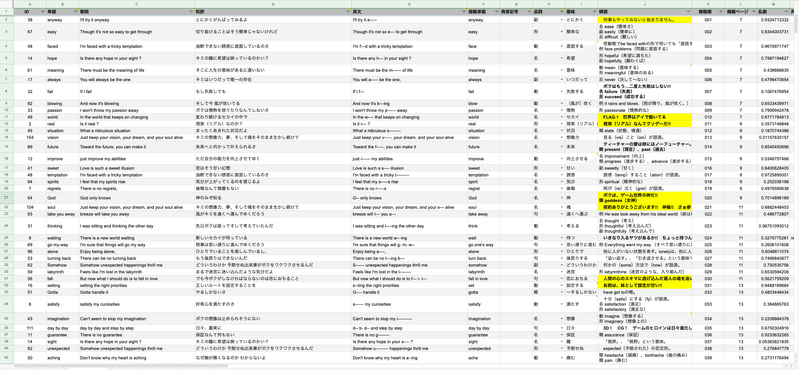This screenshot has height=370, width=800.
Task: Open column H validation dropdown in the 'easy' row
Action: click(561, 32)
